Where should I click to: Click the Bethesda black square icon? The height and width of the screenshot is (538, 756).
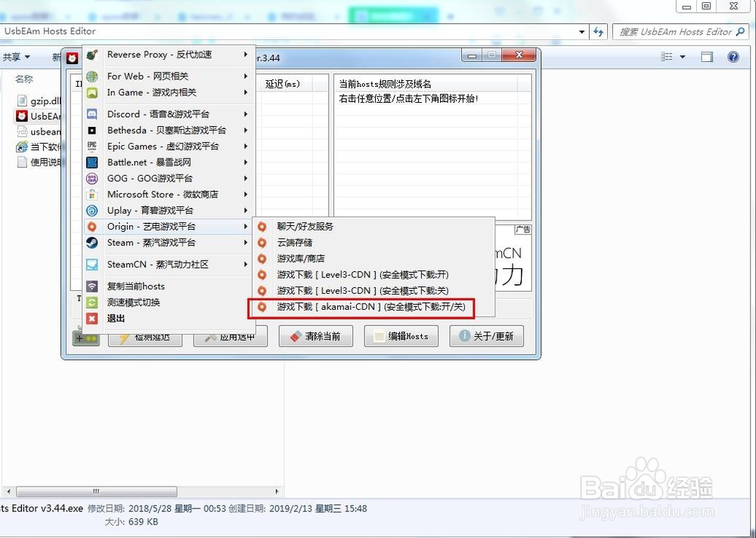pos(91,130)
